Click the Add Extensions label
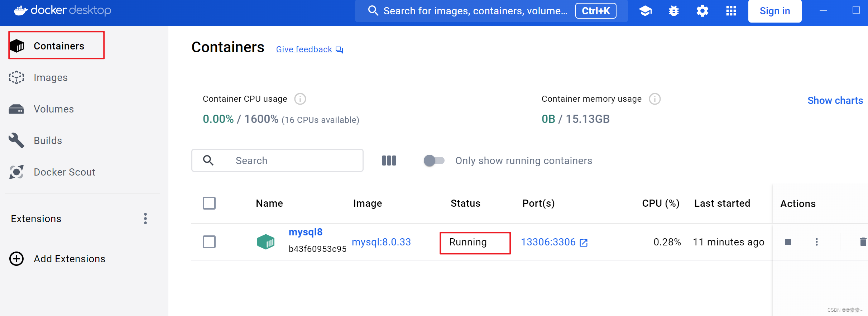Viewport: 868px width, 316px height. point(69,259)
